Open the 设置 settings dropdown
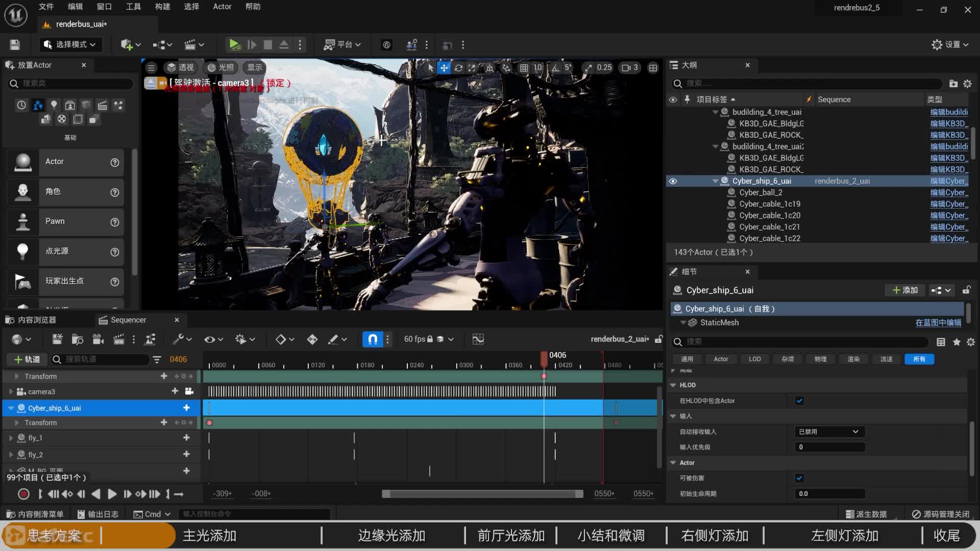Viewport: 980px width, 551px height. (x=950, y=45)
